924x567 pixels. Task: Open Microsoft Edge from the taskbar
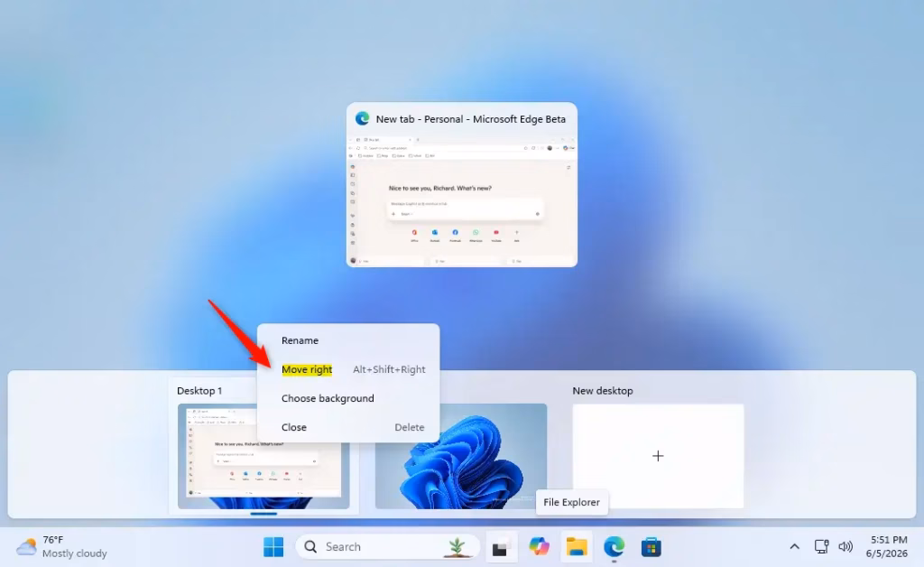pos(614,547)
